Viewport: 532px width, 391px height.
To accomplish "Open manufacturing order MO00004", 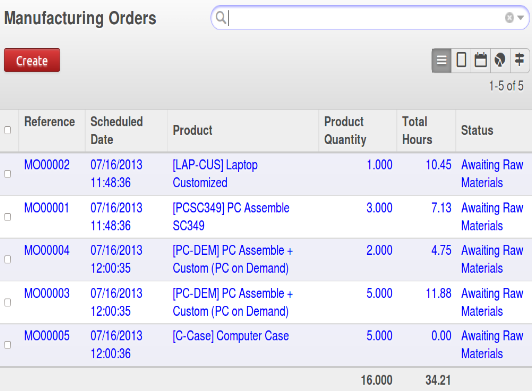I will pos(47,250).
